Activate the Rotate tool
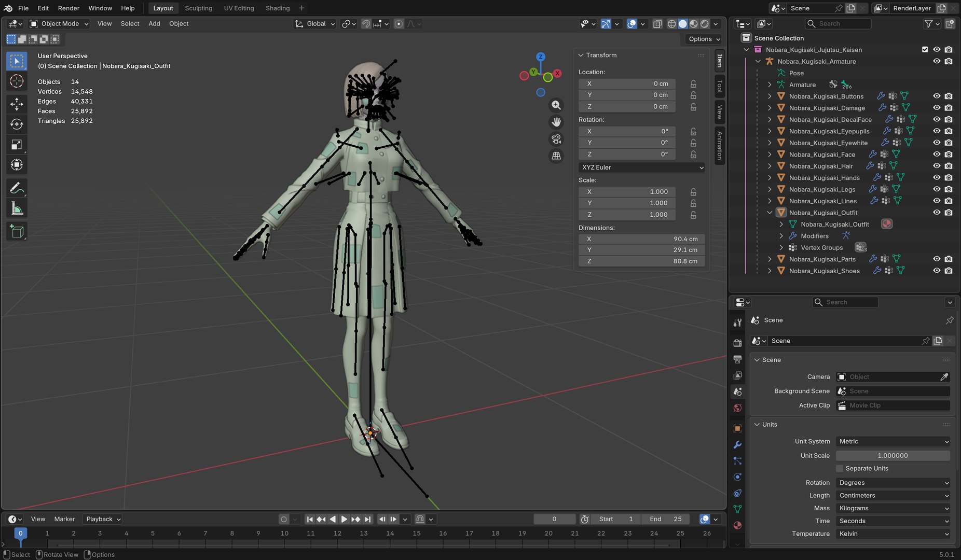This screenshot has width=961, height=560. pyautogui.click(x=17, y=124)
